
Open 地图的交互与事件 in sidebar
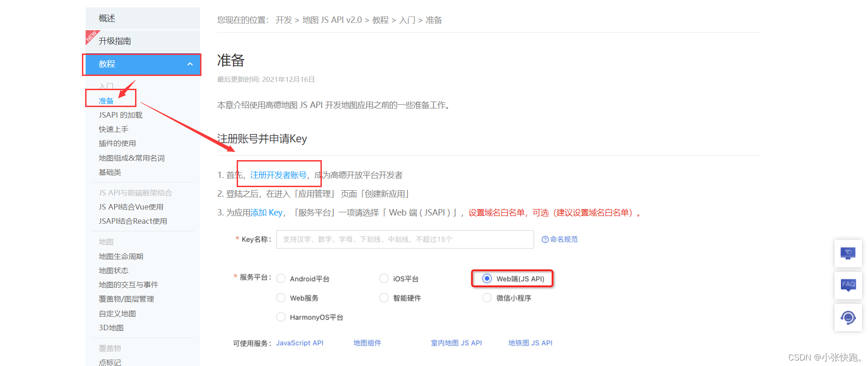tap(129, 285)
